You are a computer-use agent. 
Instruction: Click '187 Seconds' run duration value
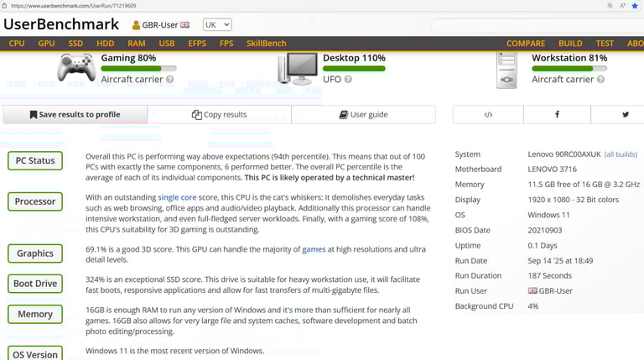pos(549,276)
